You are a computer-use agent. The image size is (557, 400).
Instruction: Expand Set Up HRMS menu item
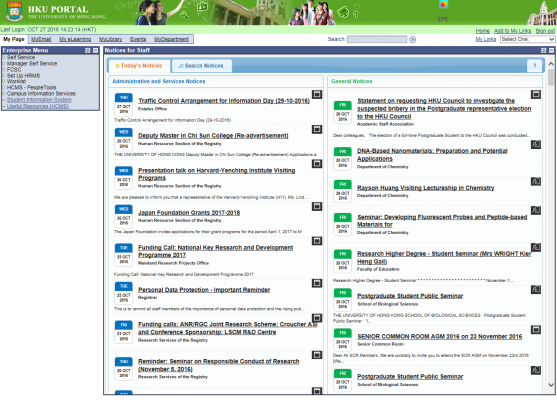pyautogui.click(x=23, y=76)
